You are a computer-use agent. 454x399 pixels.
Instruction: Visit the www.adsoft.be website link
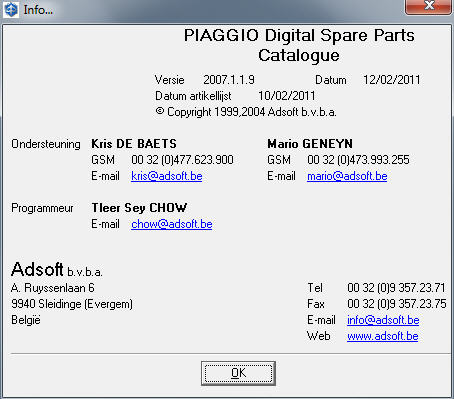[x=383, y=336]
